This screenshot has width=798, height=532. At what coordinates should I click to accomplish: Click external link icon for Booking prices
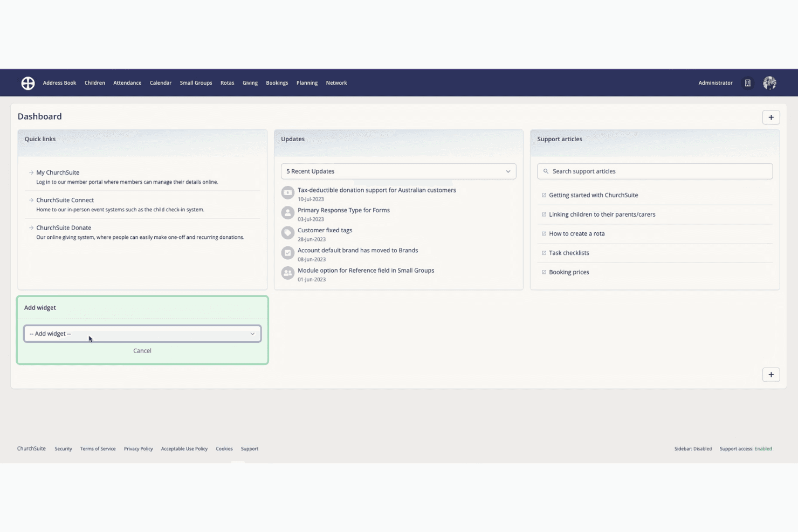coord(544,272)
